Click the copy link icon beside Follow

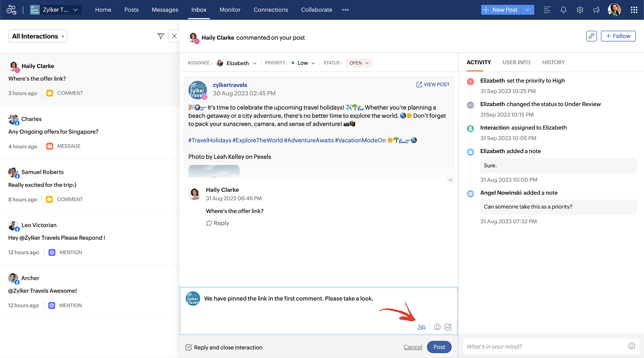click(591, 36)
